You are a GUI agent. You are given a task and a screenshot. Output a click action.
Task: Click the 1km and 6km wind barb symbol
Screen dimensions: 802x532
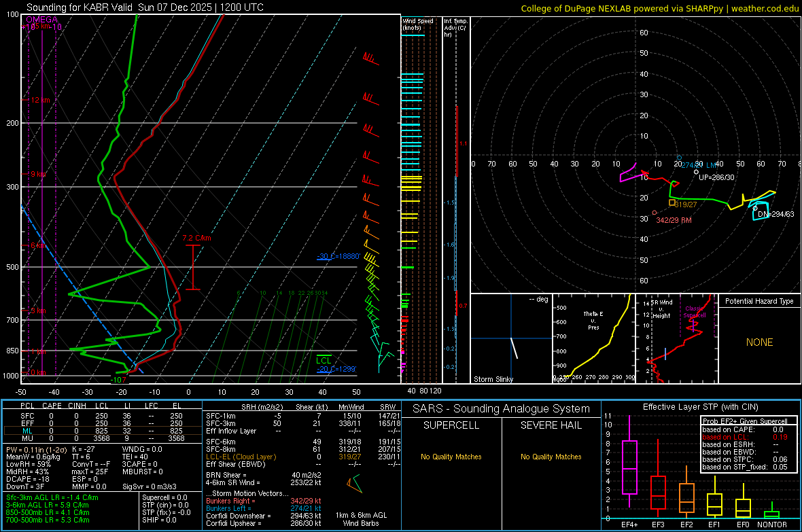pos(355,483)
